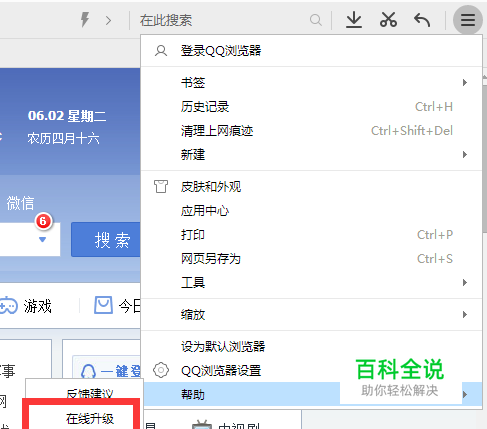487x429 pixels.
Task: Click the lunar date 农历四月十六
Action: point(63,138)
